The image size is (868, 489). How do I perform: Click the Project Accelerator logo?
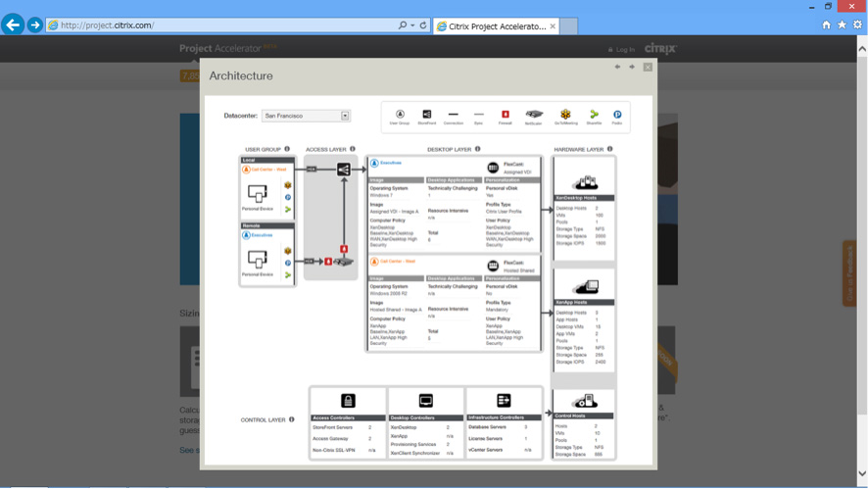coord(227,48)
